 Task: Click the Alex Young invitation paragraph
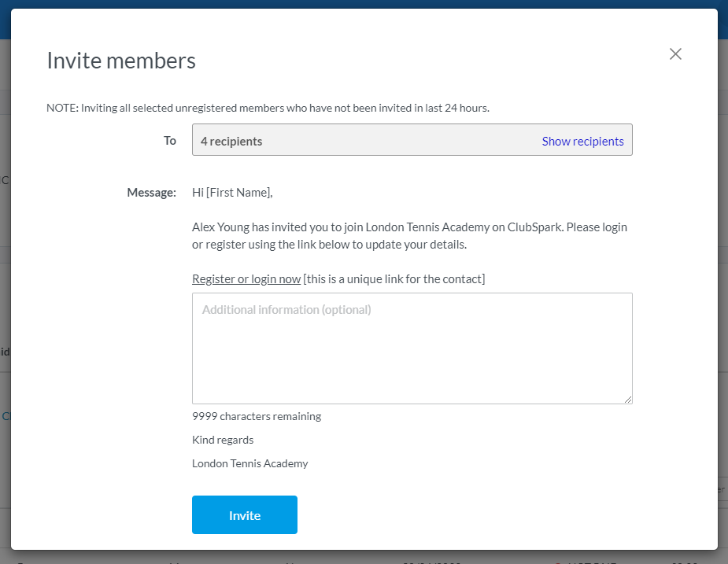(x=409, y=236)
